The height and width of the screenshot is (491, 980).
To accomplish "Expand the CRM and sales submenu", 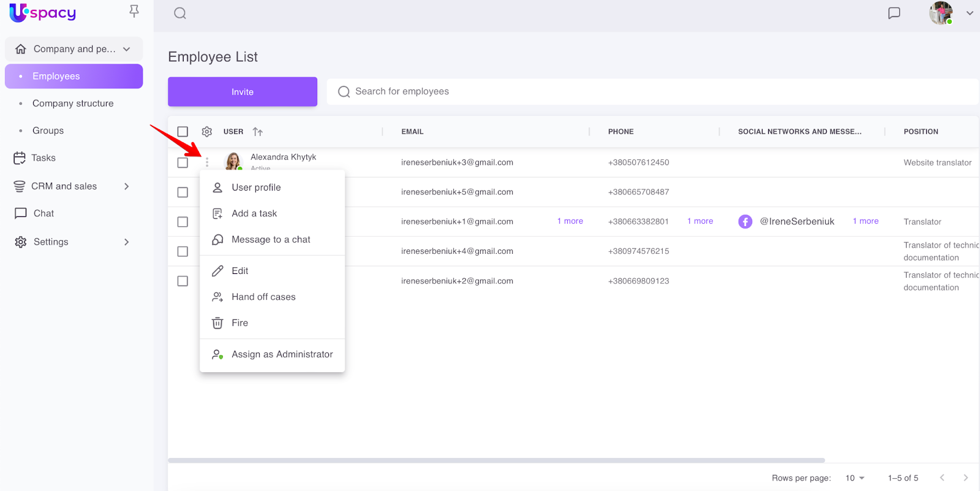I will [x=127, y=186].
